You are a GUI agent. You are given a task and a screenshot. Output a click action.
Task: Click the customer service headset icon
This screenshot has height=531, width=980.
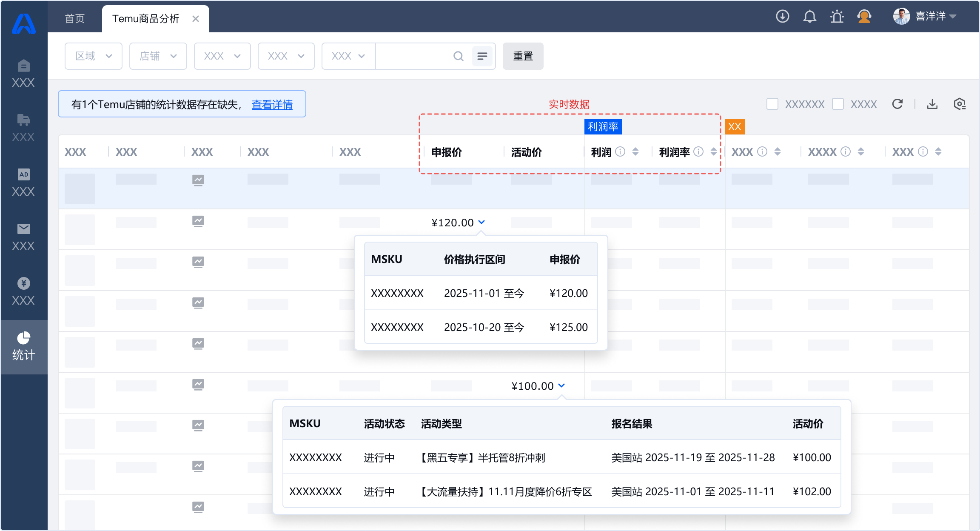pos(864,17)
